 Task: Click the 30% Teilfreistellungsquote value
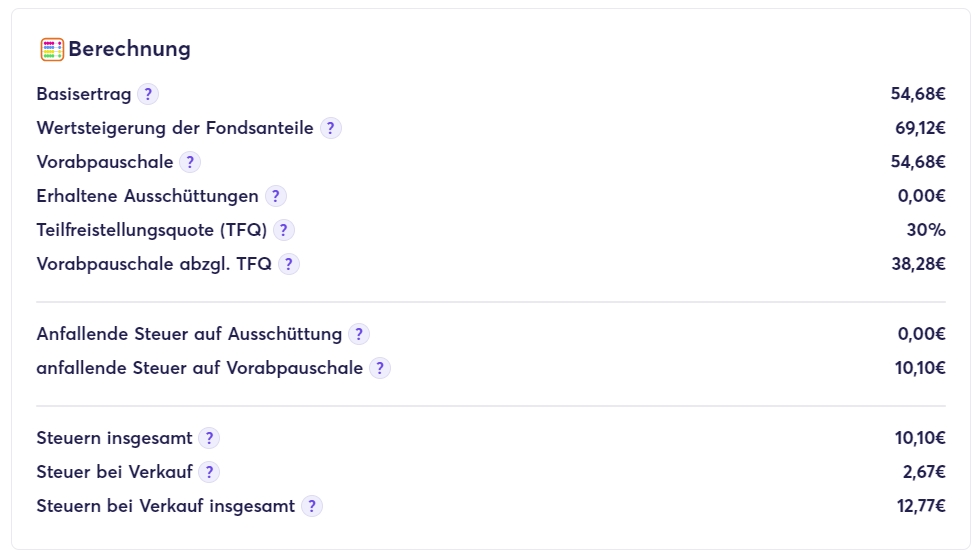(x=925, y=230)
